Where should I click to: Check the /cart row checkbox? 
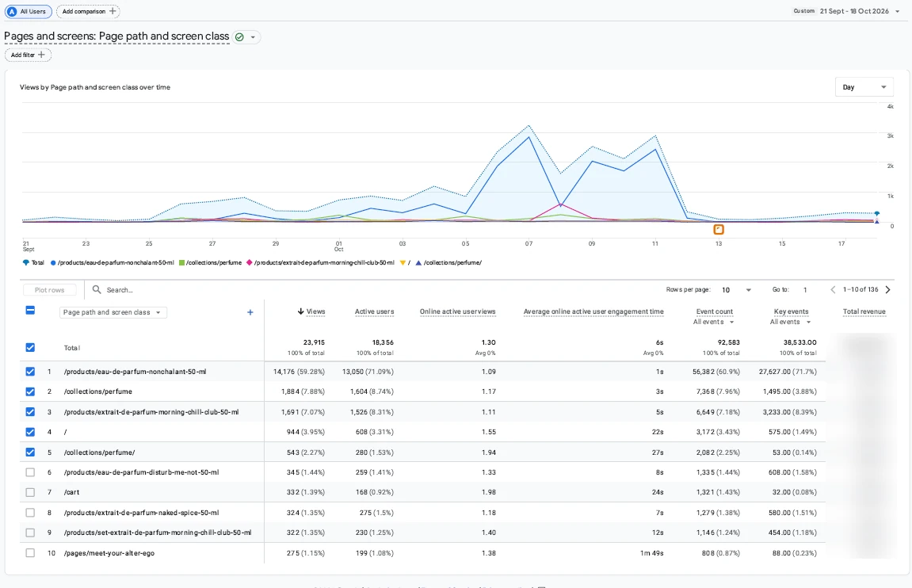[30, 493]
